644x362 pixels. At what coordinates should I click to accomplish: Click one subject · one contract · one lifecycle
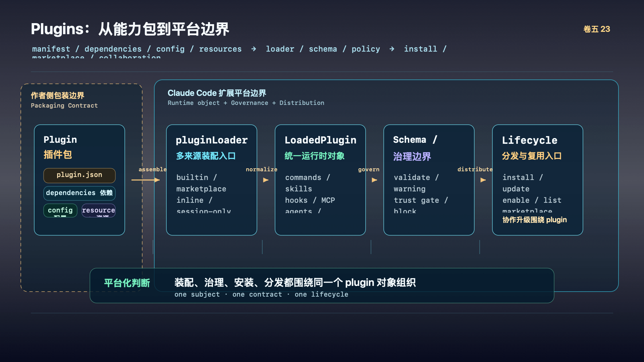click(261, 294)
